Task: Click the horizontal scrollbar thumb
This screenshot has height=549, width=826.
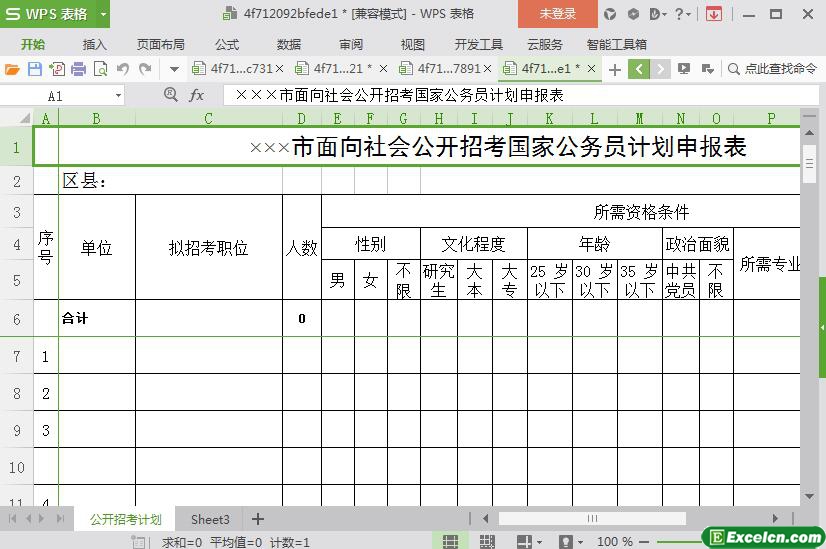Action: 592,518
